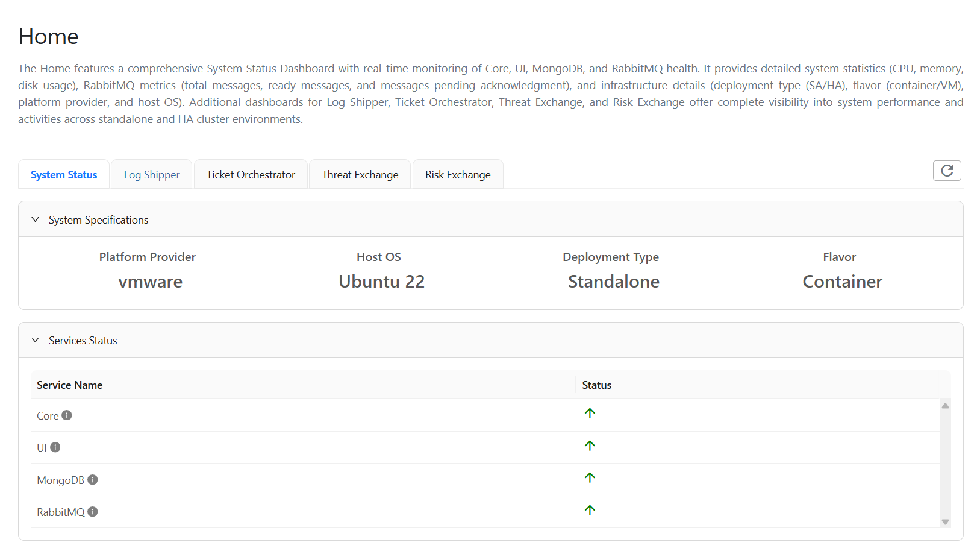The width and height of the screenshot is (980, 551).
Task: Go to the Threat Exchange tab
Action: (360, 174)
